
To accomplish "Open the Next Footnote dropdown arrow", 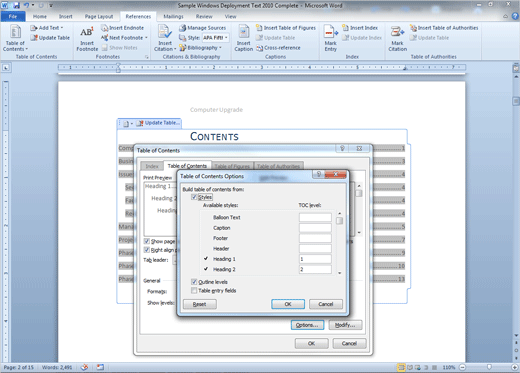I will pyautogui.click(x=146, y=38).
